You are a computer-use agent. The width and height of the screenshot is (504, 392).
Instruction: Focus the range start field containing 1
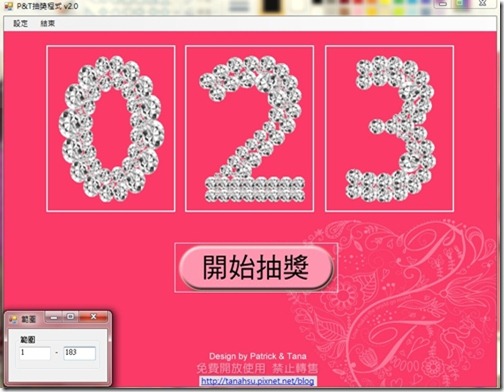click(x=35, y=353)
